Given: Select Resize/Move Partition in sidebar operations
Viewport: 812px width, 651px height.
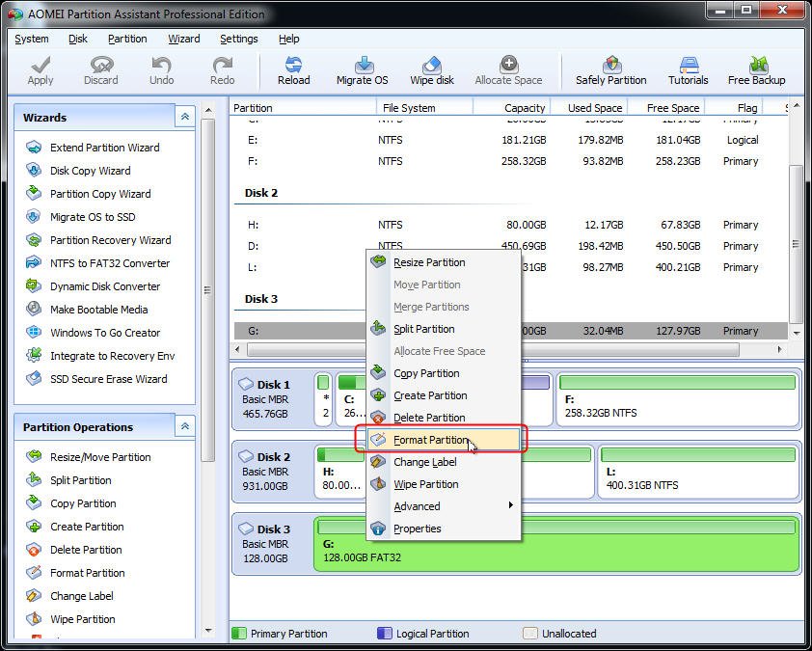Looking at the screenshot, I should pos(89,457).
